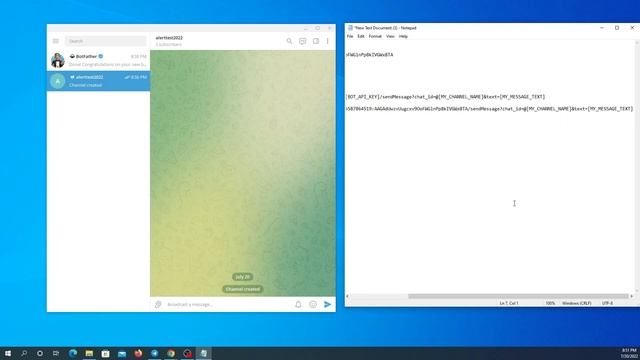Maximize the Telegram window
Screen dimensions: 640x360
318,28
